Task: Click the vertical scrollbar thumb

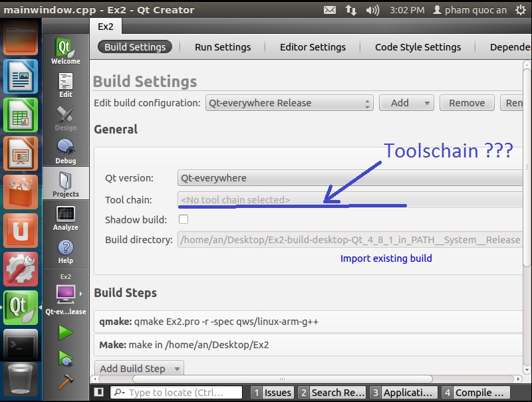Action: pos(527,167)
